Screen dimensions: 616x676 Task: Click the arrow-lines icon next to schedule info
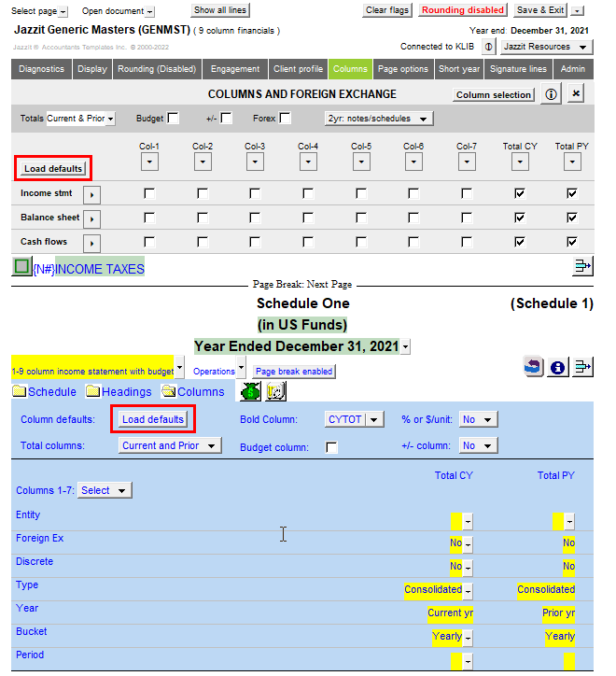pyautogui.click(x=582, y=367)
